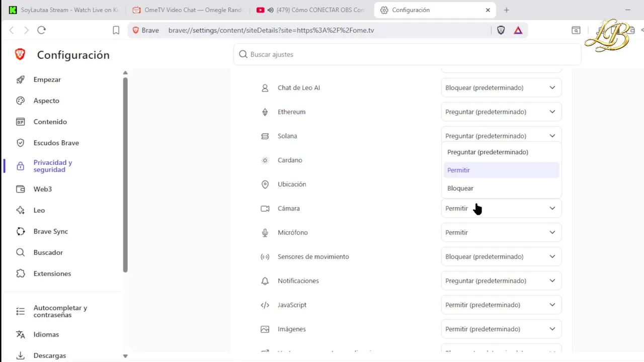This screenshot has width=644, height=362.
Task: Bookmark this page with the bookmark icon
Action: pos(116,30)
